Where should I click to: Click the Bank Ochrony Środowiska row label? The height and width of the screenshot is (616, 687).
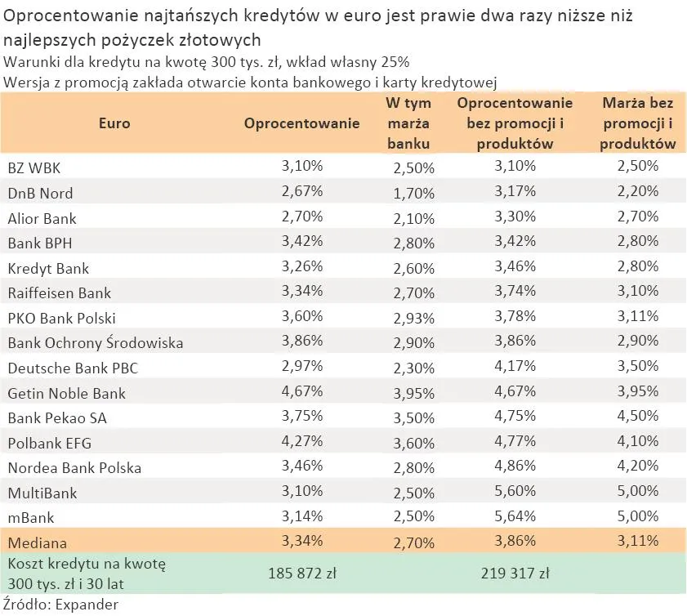[95, 343]
